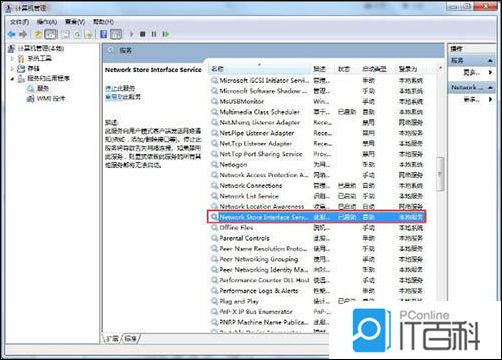Screen dimensions: 502x360
Task: Collapse the Network... section in Actions pane
Action: point(490,88)
